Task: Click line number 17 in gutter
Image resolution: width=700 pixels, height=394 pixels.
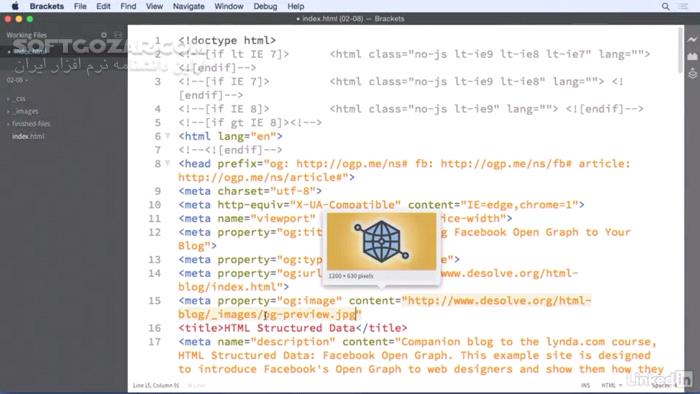Action: (x=154, y=342)
